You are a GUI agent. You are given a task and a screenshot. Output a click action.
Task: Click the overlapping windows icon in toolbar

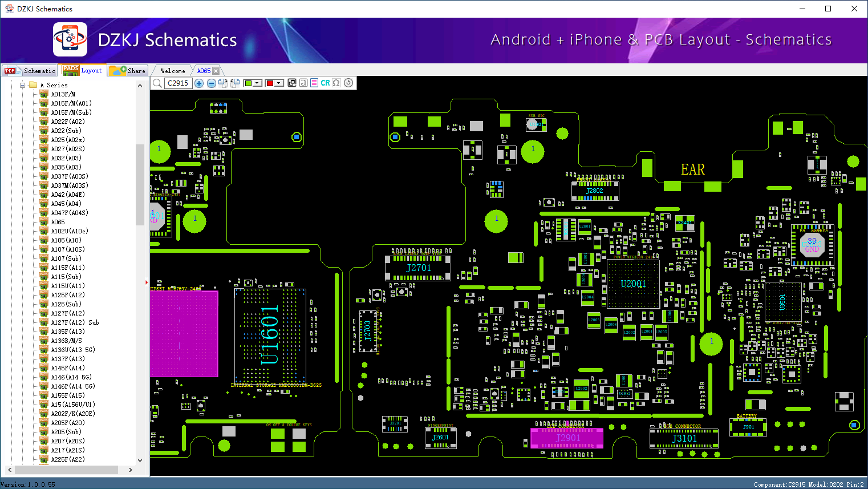coord(292,83)
